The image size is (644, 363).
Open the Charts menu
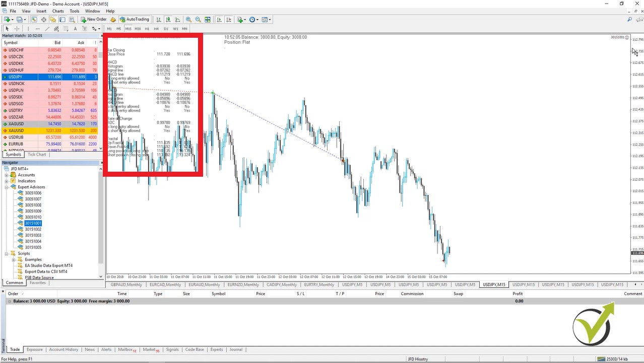(x=58, y=11)
